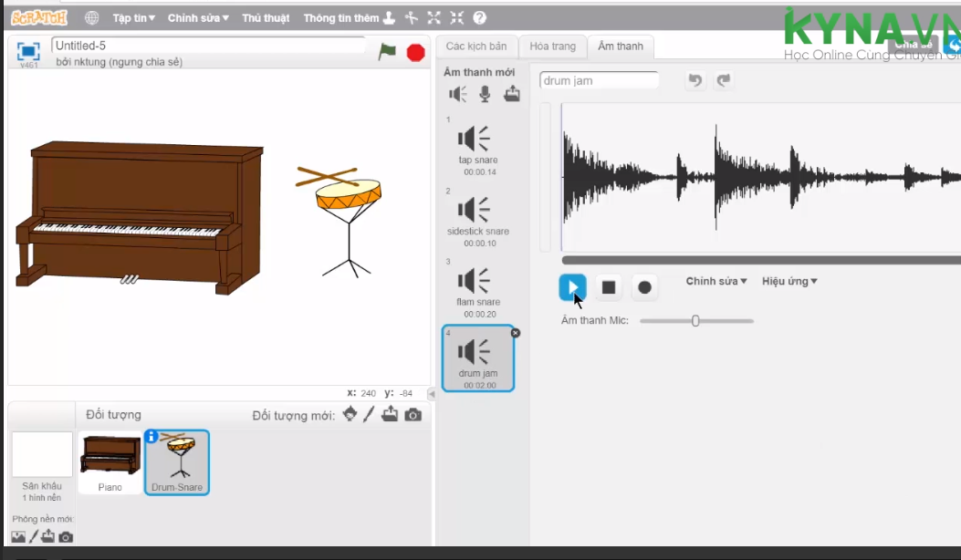
Task: Play the drum jam sound
Action: pyautogui.click(x=572, y=287)
